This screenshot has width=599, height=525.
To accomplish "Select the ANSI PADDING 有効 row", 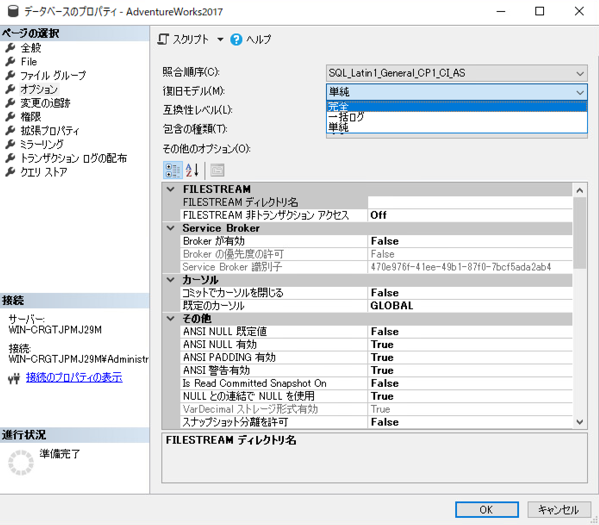I will 376,358.
